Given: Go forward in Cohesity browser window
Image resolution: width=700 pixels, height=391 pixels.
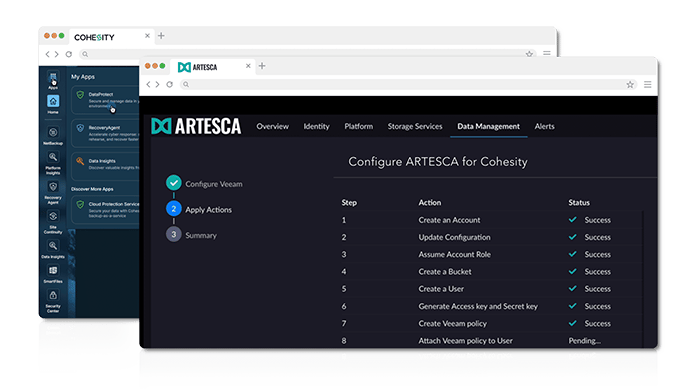Looking at the screenshot, I should point(56,54).
